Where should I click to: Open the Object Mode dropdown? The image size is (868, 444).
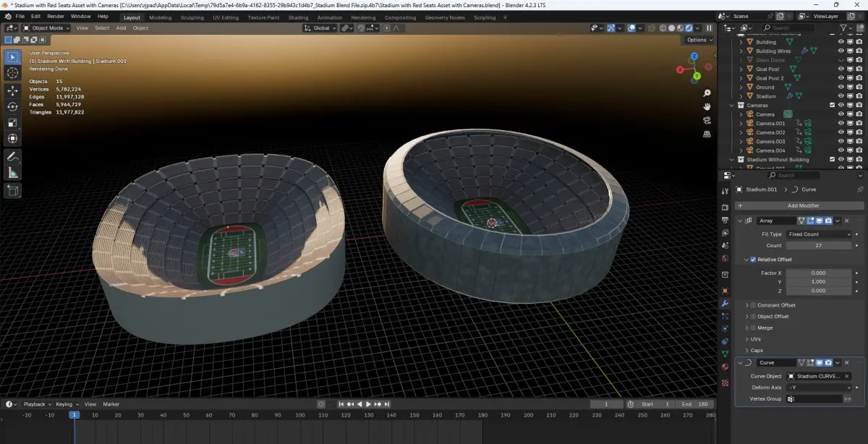point(46,28)
